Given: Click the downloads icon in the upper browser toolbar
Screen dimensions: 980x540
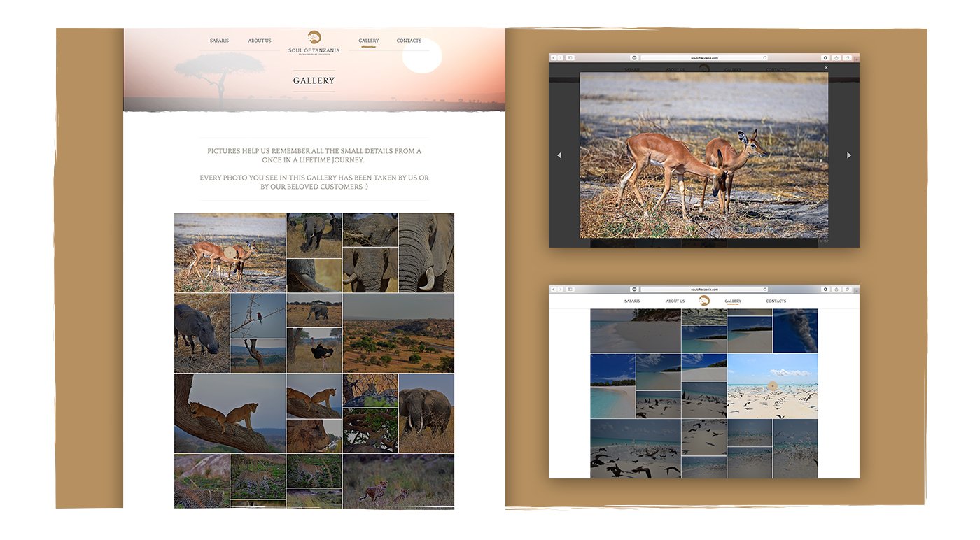Looking at the screenshot, I should pyautogui.click(x=825, y=58).
